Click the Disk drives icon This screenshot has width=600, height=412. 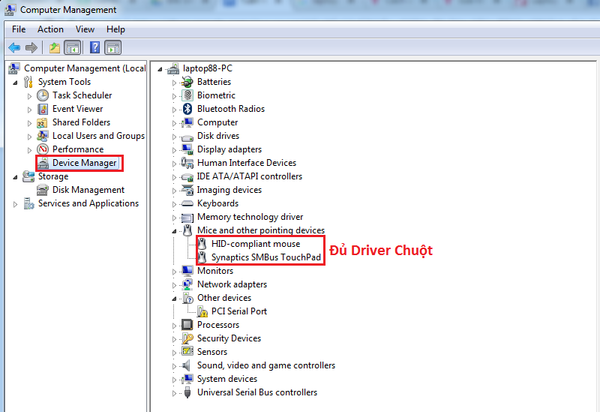point(187,137)
